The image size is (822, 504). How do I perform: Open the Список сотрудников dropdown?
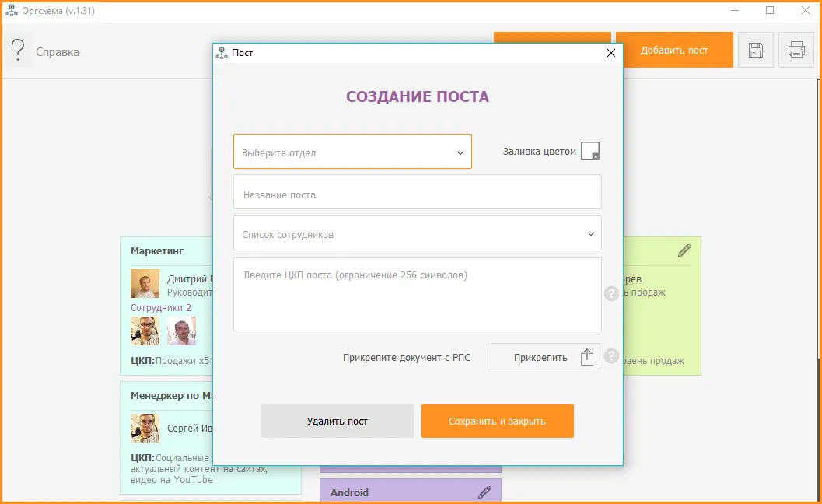[417, 233]
